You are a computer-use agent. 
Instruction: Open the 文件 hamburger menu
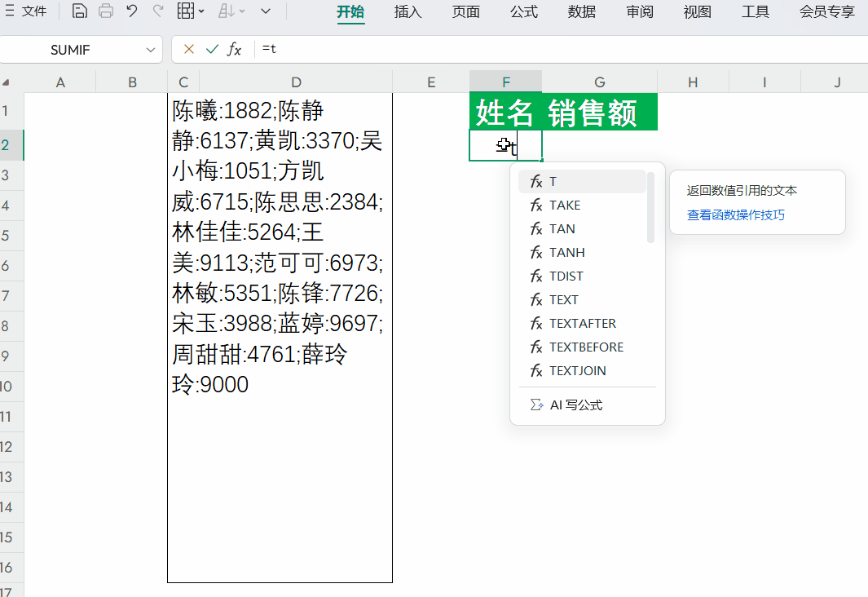(x=24, y=11)
